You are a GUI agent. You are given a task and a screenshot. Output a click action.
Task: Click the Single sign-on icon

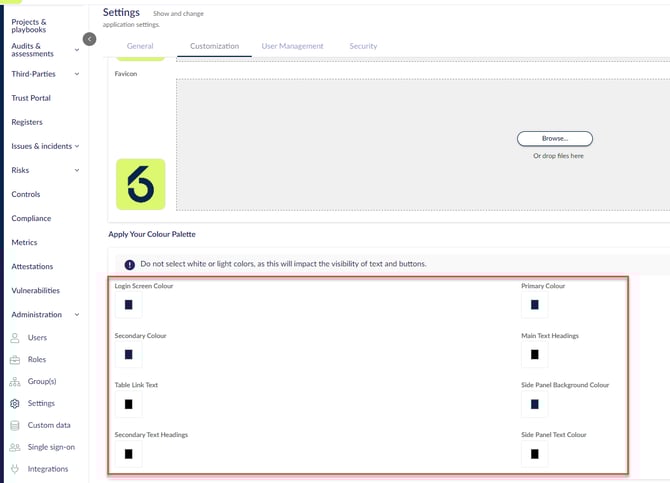[x=15, y=447]
